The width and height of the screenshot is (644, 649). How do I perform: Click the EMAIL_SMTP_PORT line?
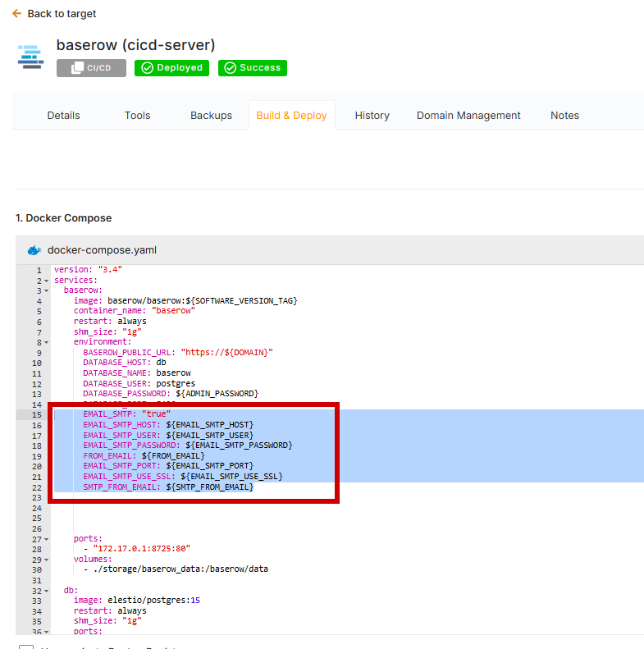168,466
